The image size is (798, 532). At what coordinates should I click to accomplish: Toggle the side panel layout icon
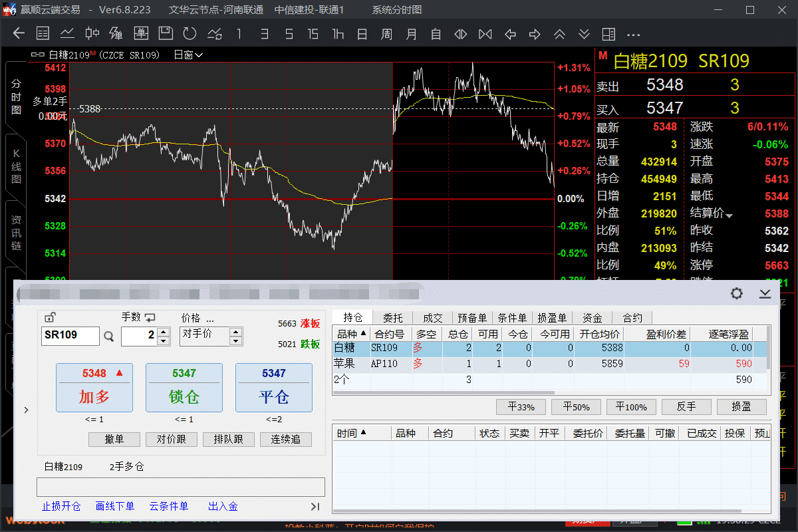(x=608, y=34)
